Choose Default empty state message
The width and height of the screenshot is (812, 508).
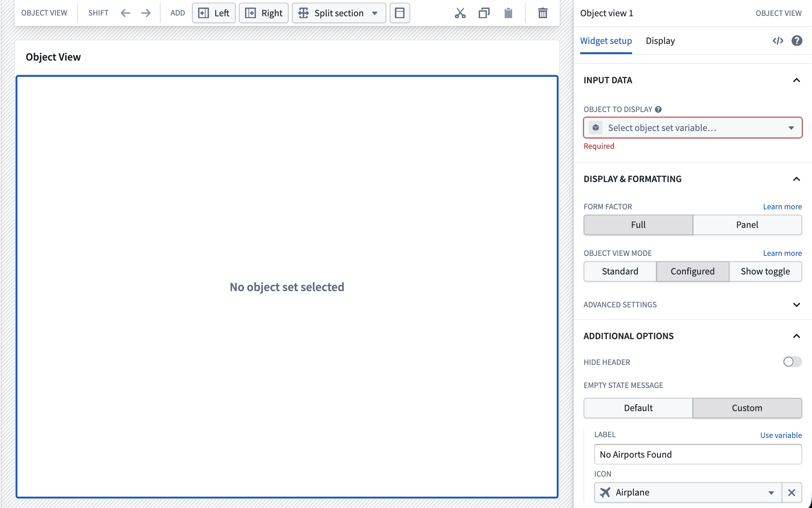(638, 408)
